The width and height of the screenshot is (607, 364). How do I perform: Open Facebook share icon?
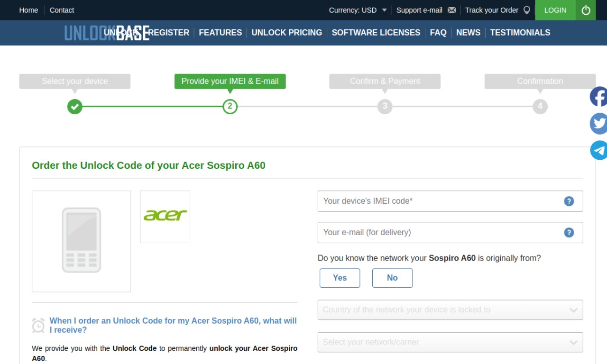point(598,97)
